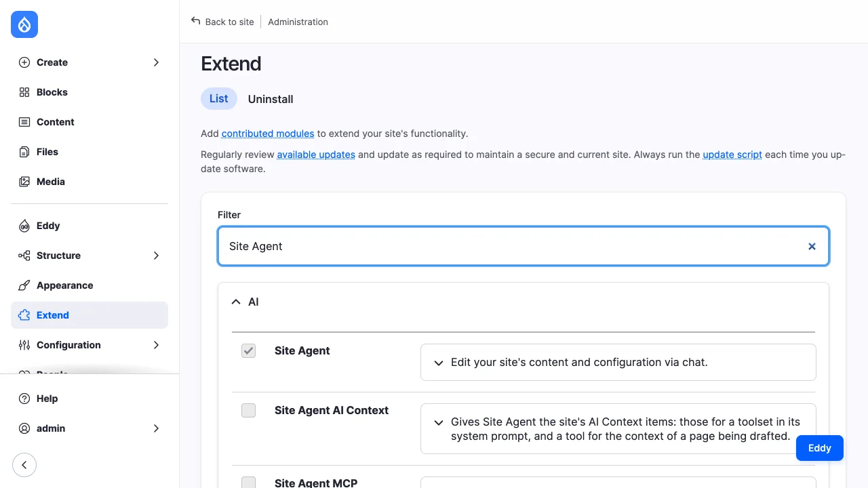This screenshot has width=868, height=488.
Task: Click the Blocks grid icon
Action: [24, 92]
